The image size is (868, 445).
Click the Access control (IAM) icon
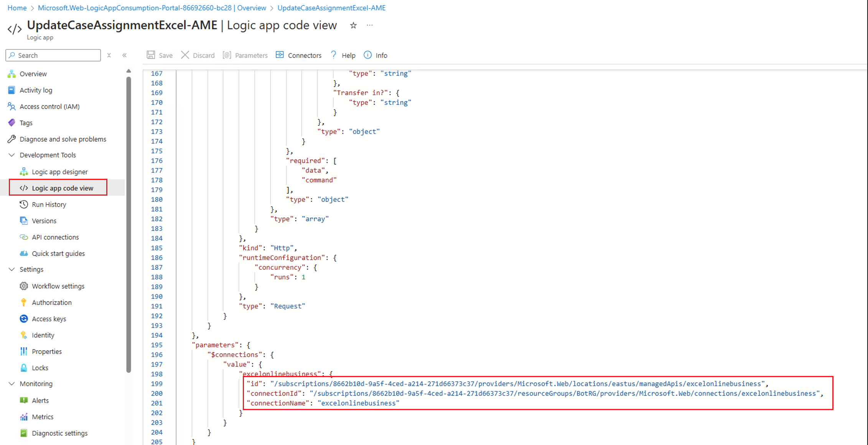pos(12,106)
